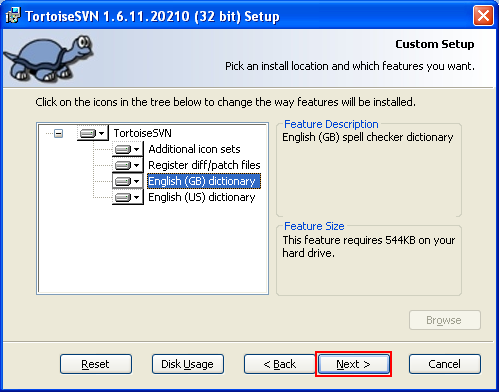Select Additional icon sets in feature tree
This screenshot has height=392, width=499.
pos(194,149)
